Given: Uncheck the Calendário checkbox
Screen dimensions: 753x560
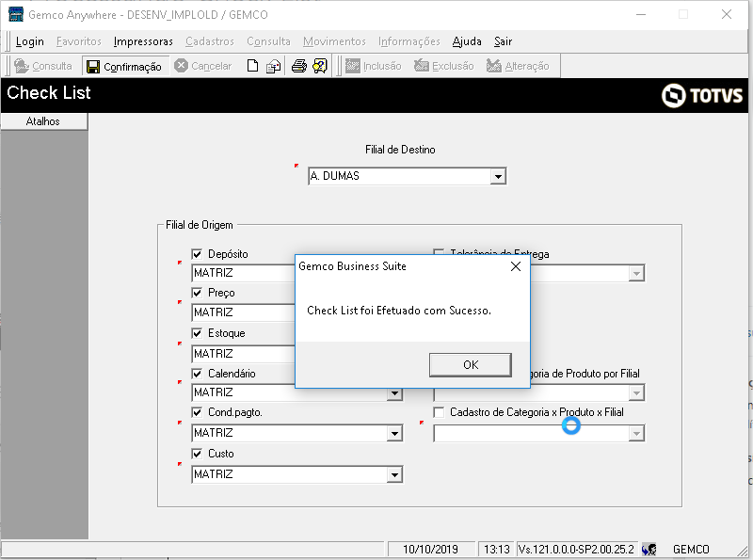Looking at the screenshot, I should 197,374.
